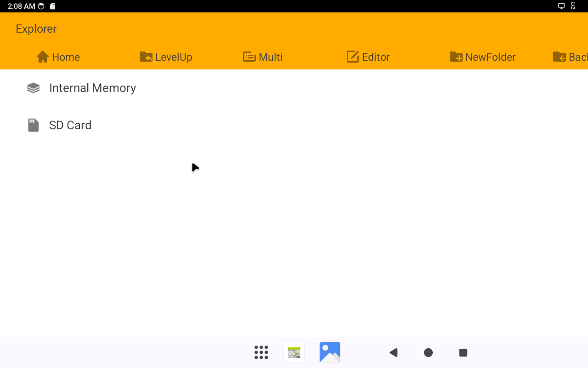Click the Home house icon
The image size is (588, 368).
click(43, 57)
